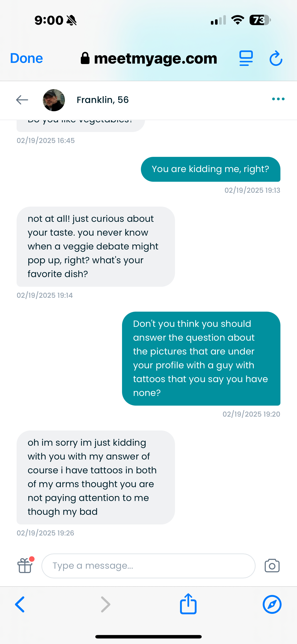The image size is (297, 644).
Task: Open the share sheet icon
Action: tap(188, 604)
